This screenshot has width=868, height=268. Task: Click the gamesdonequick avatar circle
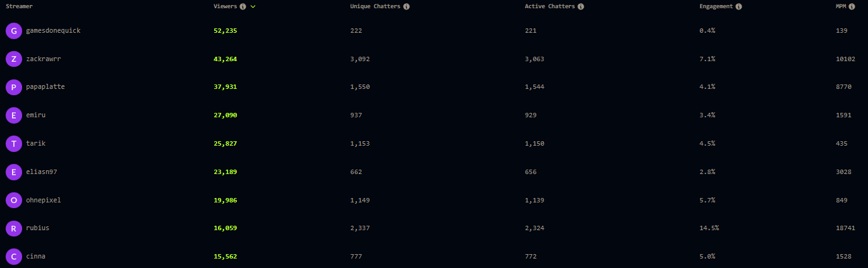coord(14,30)
